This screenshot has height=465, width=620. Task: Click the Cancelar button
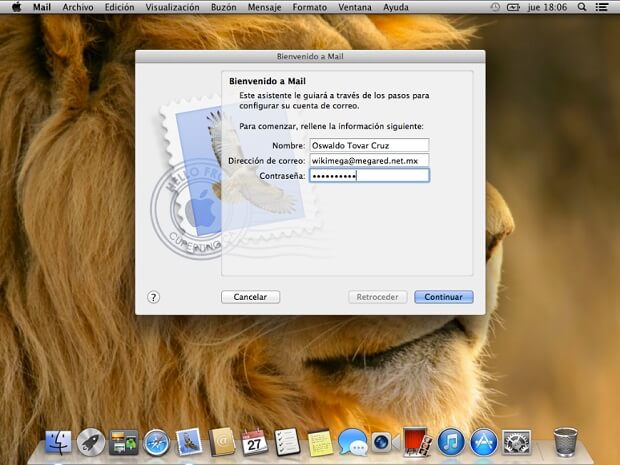(x=250, y=297)
